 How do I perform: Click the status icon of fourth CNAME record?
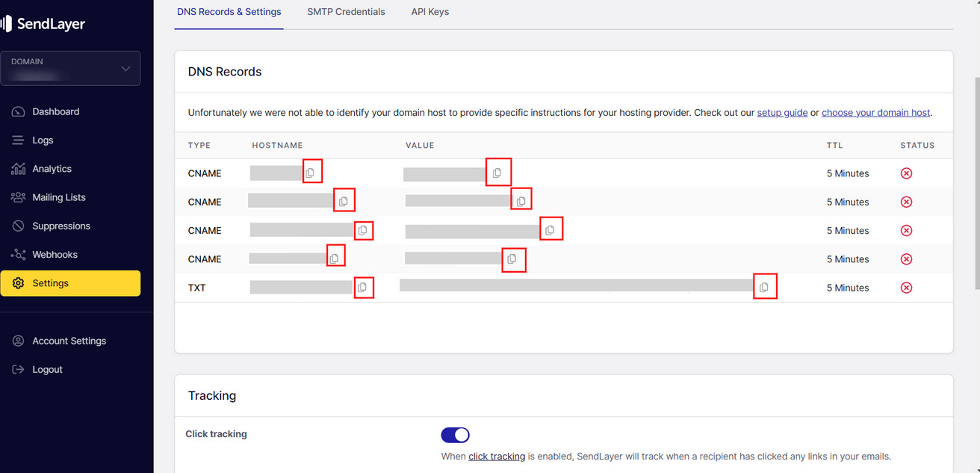pyautogui.click(x=906, y=259)
